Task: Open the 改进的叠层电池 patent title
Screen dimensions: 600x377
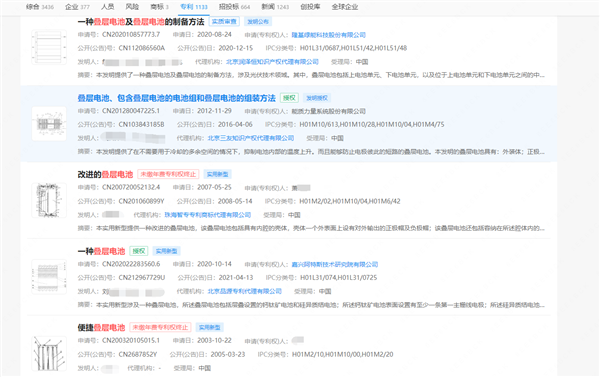Action: (105, 175)
